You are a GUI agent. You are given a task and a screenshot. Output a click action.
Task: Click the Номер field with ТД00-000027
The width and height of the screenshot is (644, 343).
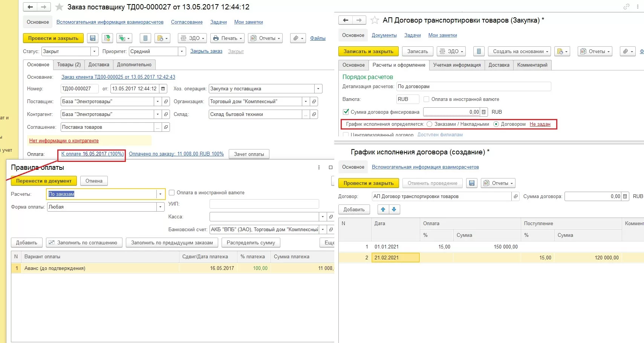tap(80, 89)
